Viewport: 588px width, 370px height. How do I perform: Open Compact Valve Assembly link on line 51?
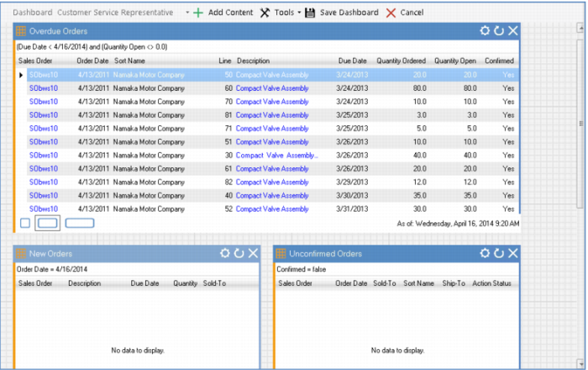272,142
